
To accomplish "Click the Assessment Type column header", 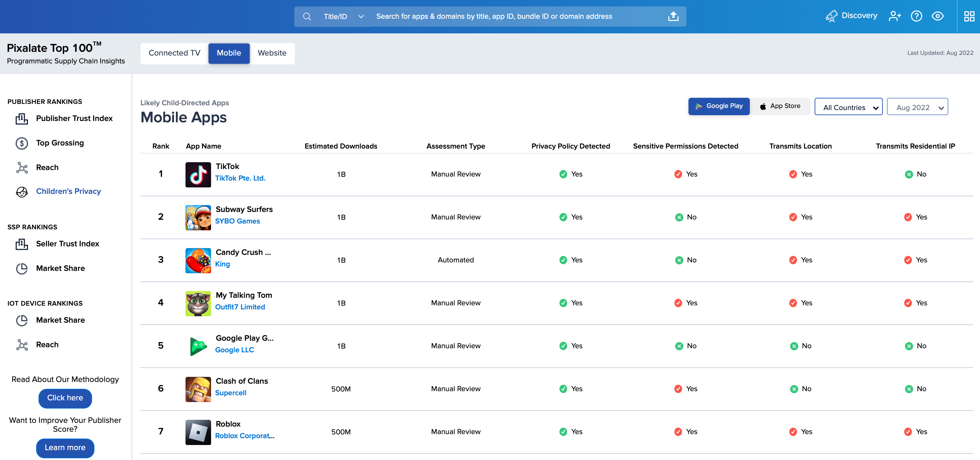I will tap(455, 147).
